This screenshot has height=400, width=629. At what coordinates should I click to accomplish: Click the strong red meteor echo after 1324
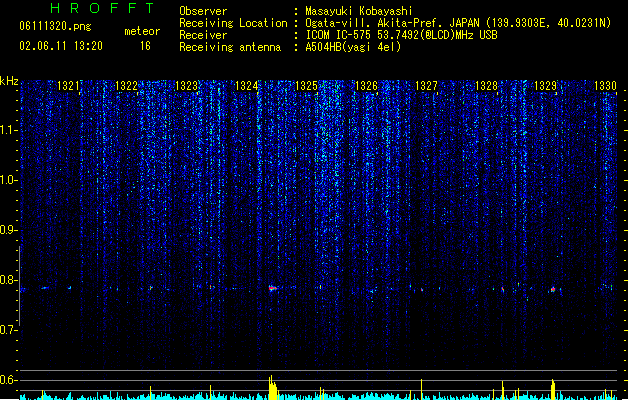[x=273, y=288]
